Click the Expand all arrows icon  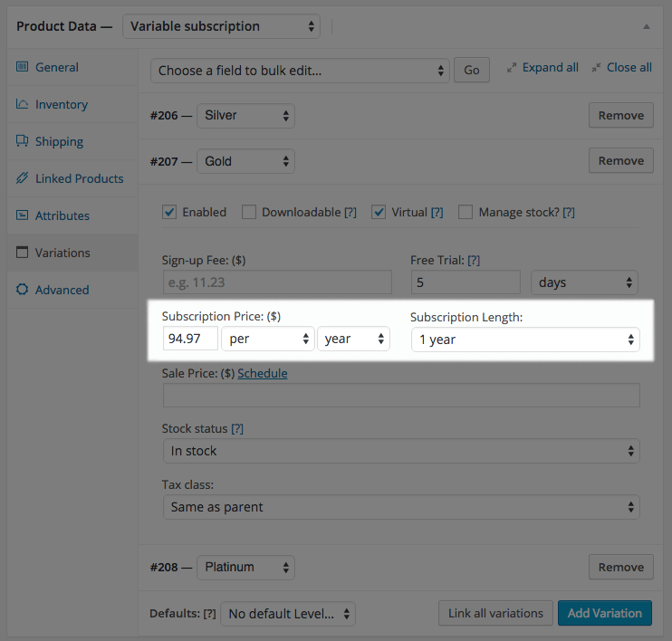pos(512,68)
